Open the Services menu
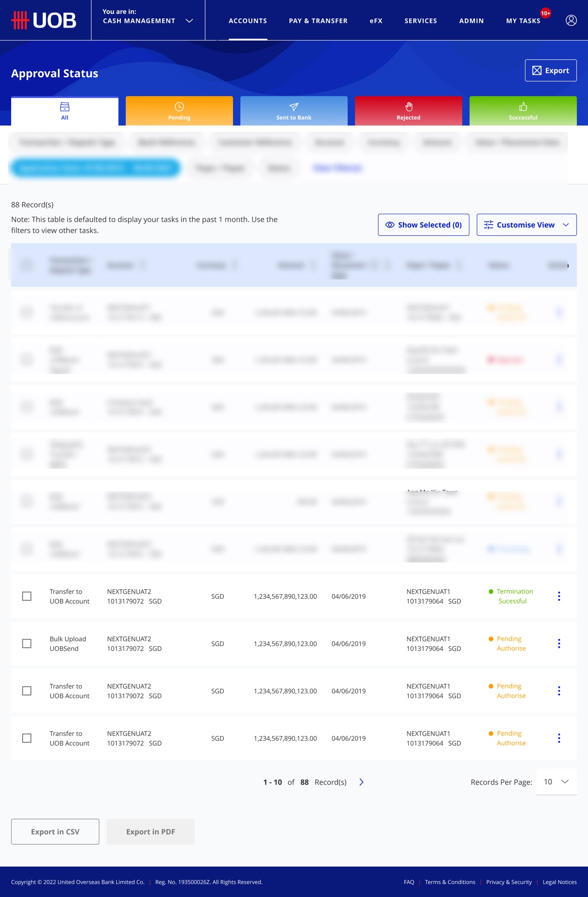This screenshot has height=897, width=588. [x=421, y=21]
